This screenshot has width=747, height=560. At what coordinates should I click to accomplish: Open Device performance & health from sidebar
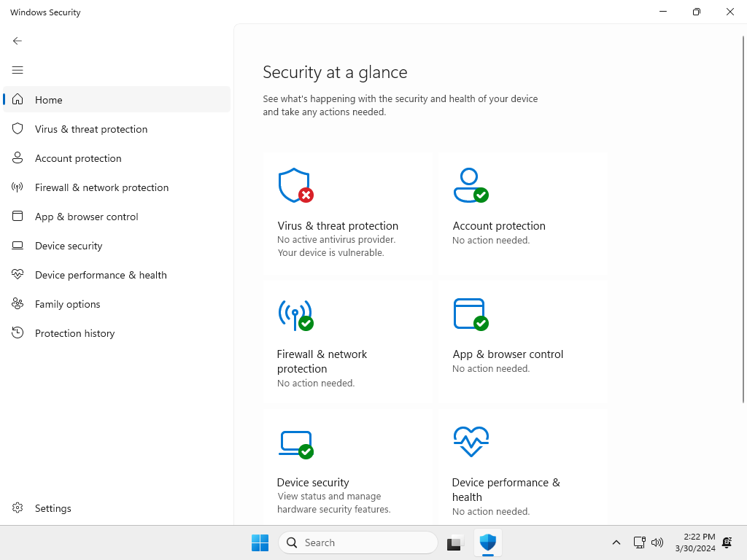117,275
